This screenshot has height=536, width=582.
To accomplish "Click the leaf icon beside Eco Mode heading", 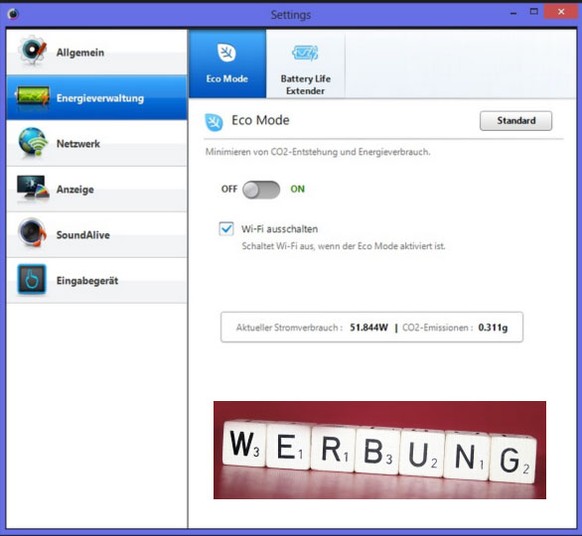I will point(214,122).
